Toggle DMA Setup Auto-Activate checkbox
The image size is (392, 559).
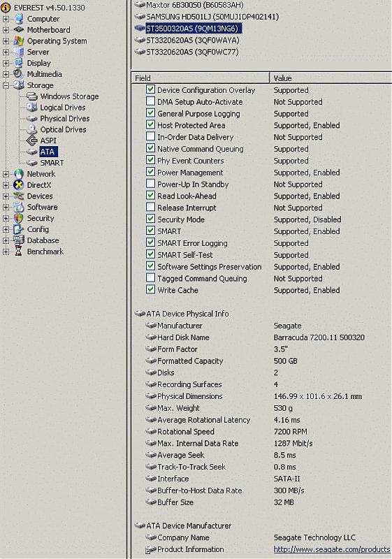pyautogui.click(x=150, y=101)
